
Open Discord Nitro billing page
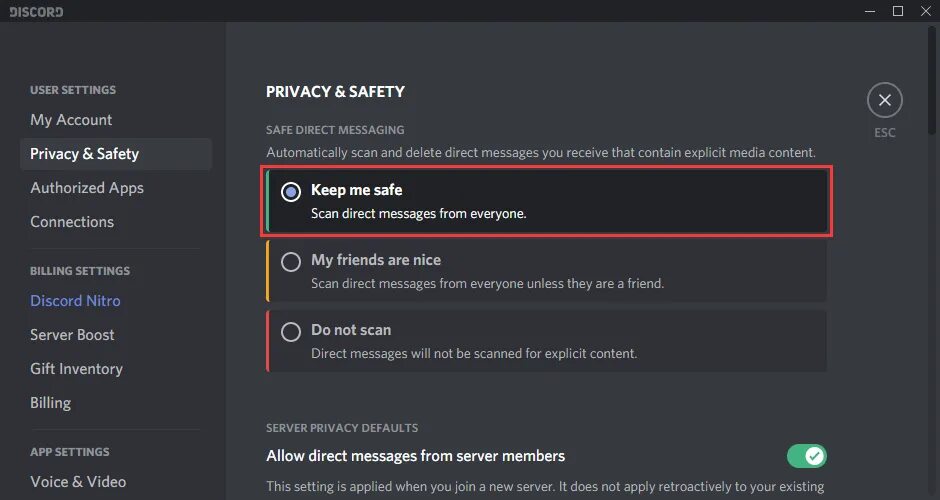[75, 301]
